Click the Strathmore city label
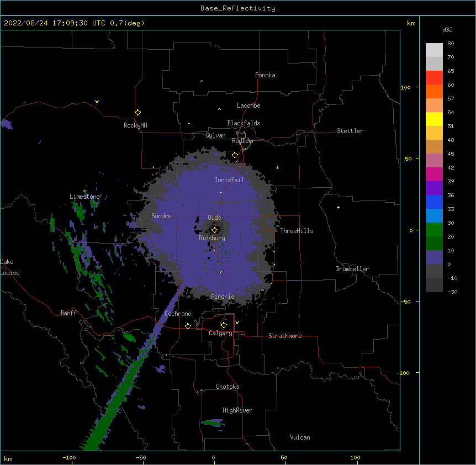This screenshot has width=476, height=465. coord(285,336)
